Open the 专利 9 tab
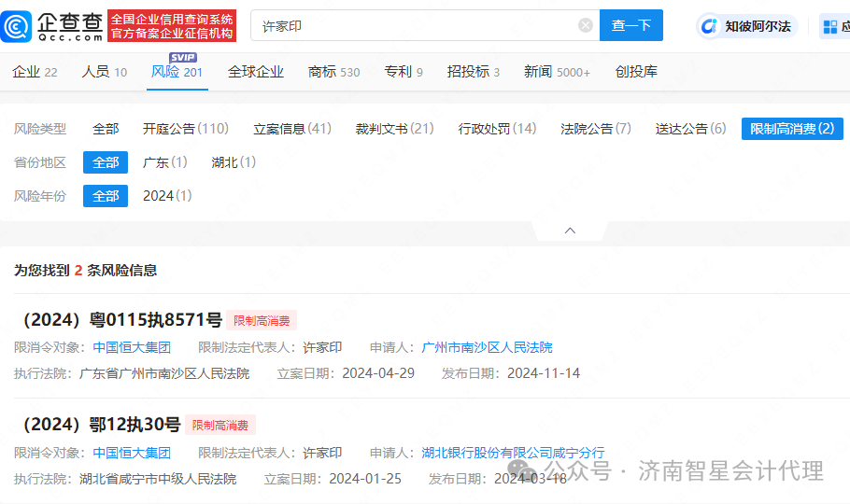 [x=404, y=72]
